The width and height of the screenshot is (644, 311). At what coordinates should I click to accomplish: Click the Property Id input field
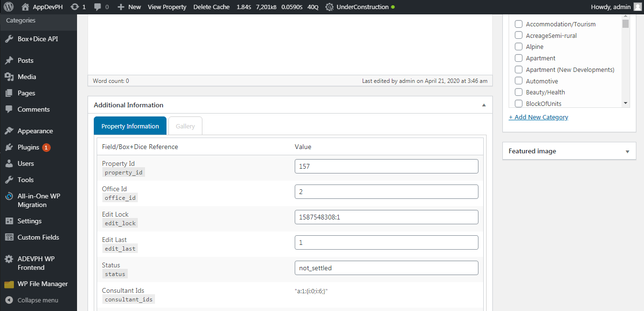[387, 166]
